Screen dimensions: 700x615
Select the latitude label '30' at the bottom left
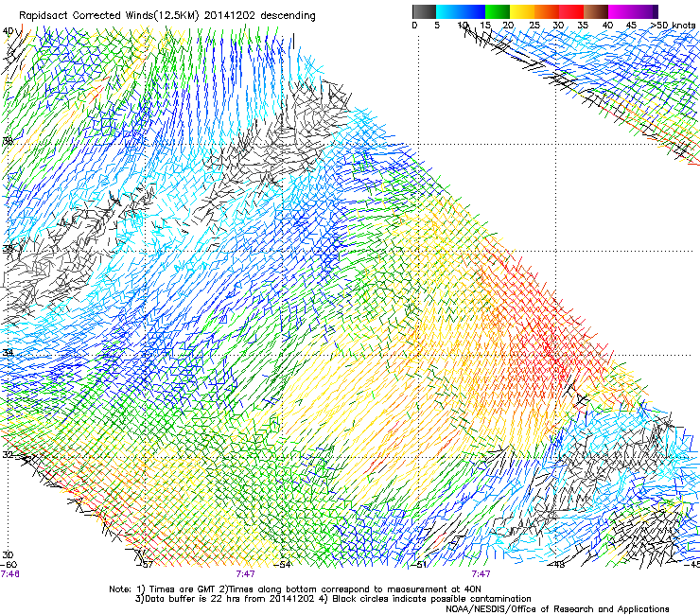pyautogui.click(x=8, y=555)
